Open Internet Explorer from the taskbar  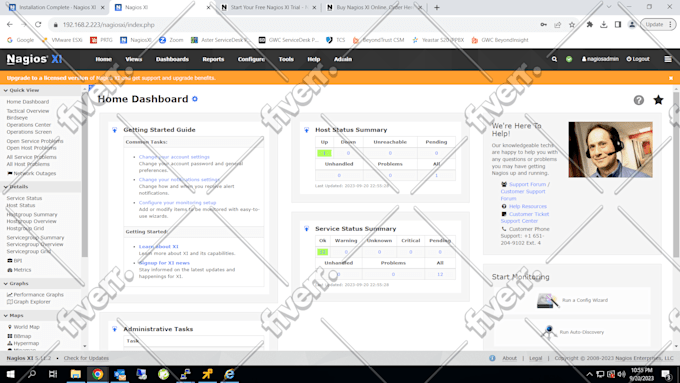click(x=229, y=374)
